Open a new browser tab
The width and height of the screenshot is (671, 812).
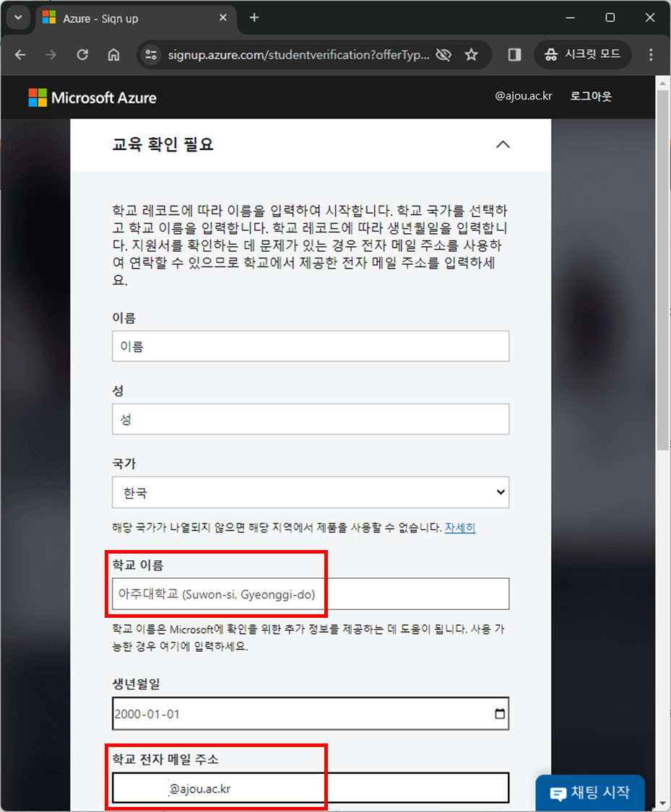pyautogui.click(x=254, y=18)
